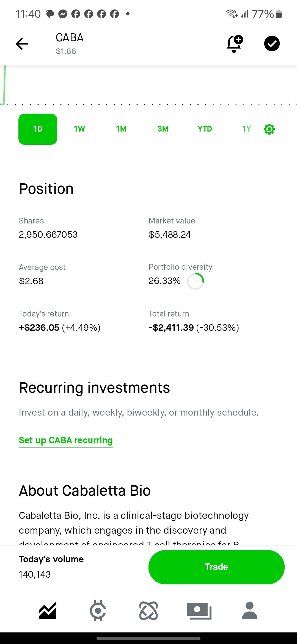This screenshot has width=297, height=644.
Task: Tap Today's volume figure
Action: (x=35, y=574)
